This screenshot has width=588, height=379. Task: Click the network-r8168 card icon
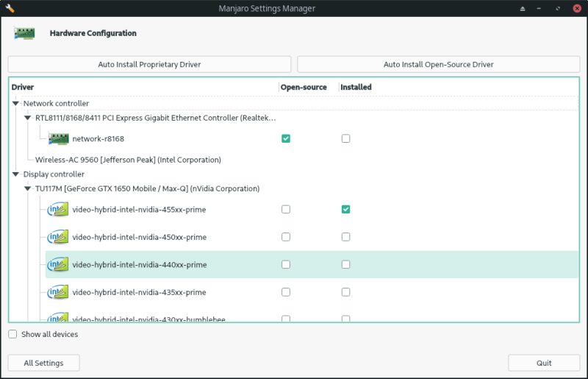click(x=59, y=138)
